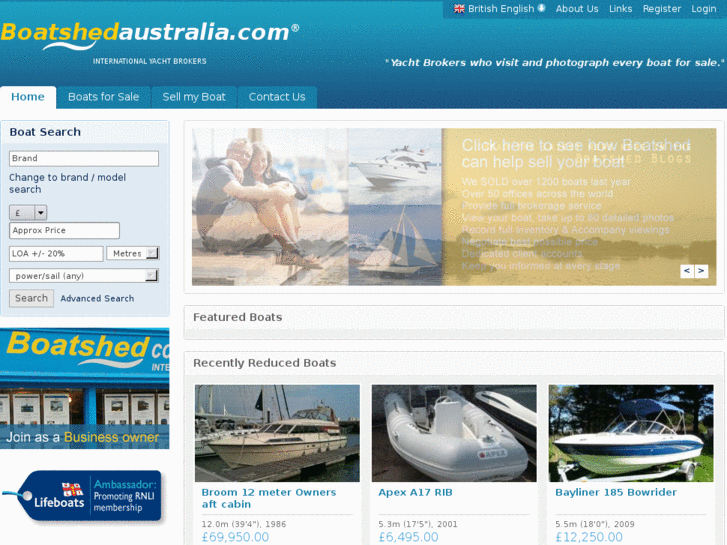Click the Lifeboats RNLI Ambassador badge
The height and width of the screenshot is (545, 727).
(82, 496)
